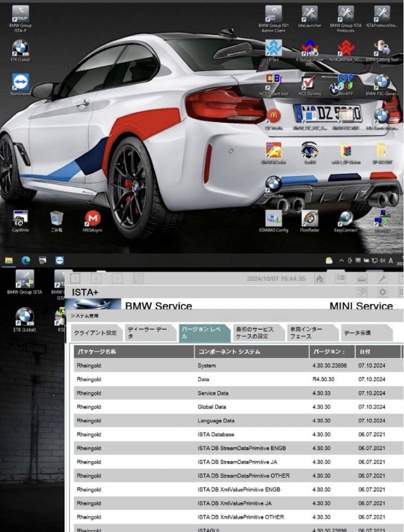
Task: Show hidden system tray icons chevron
Action: [341, 261]
